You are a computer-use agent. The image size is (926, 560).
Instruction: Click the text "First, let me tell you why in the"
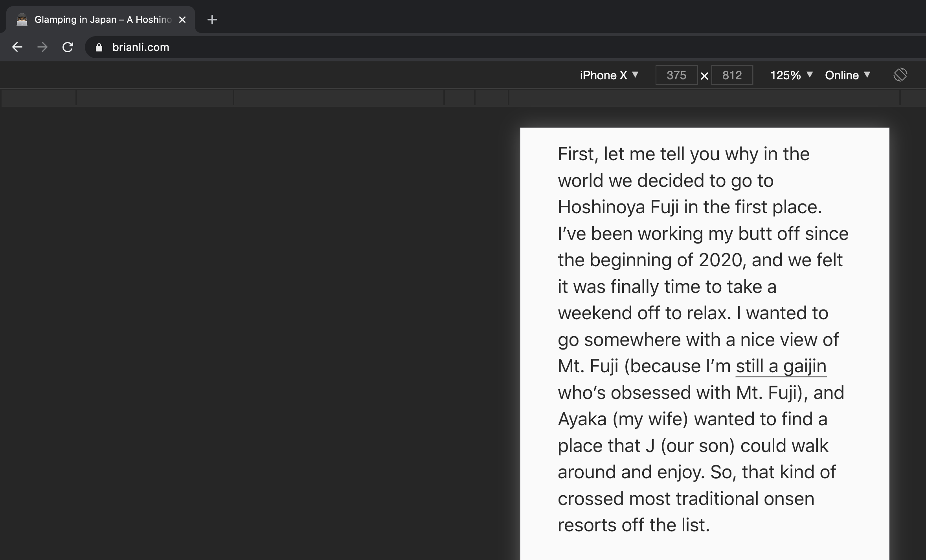point(683,154)
